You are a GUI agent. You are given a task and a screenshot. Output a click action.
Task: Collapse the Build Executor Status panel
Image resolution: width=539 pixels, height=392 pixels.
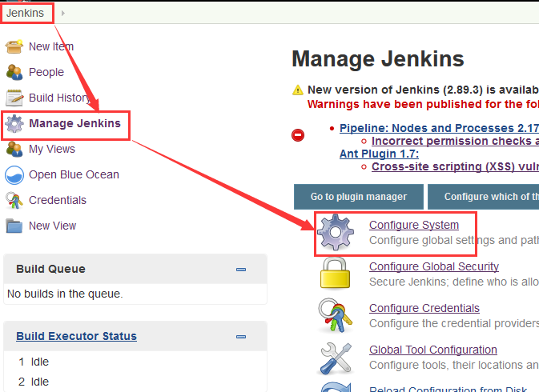[241, 337]
